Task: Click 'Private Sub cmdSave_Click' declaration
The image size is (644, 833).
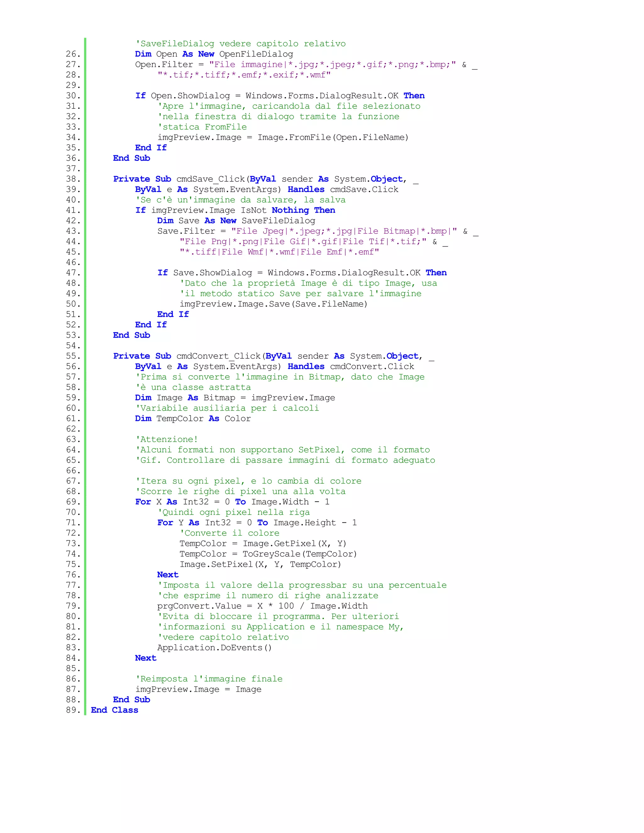Action: (266, 179)
